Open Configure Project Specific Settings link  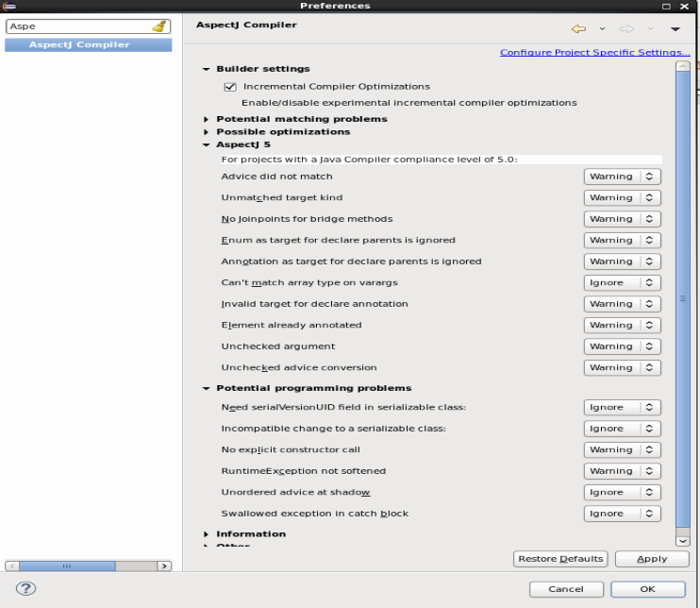pos(594,52)
